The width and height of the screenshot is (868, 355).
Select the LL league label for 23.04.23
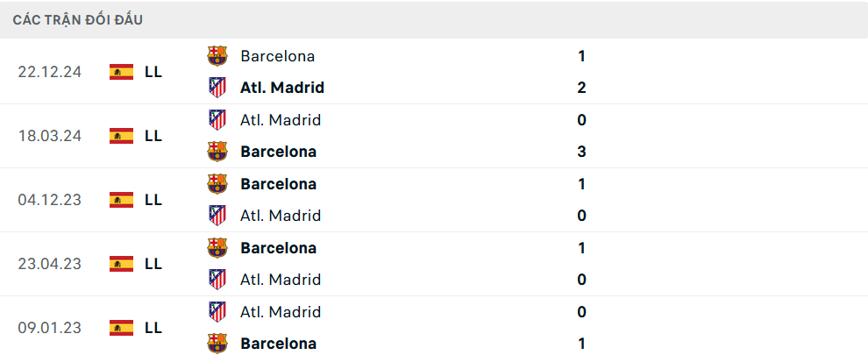tap(153, 264)
